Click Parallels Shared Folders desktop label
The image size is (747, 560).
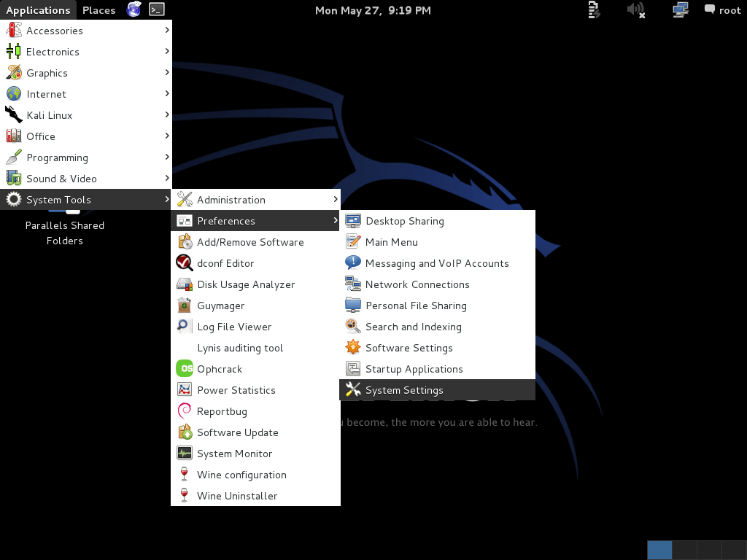pyautogui.click(x=65, y=233)
